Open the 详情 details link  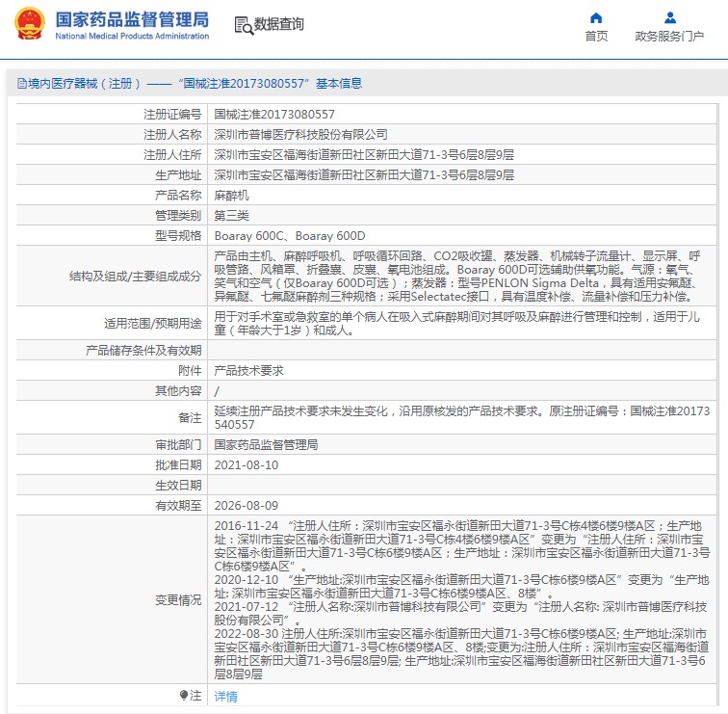224,696
